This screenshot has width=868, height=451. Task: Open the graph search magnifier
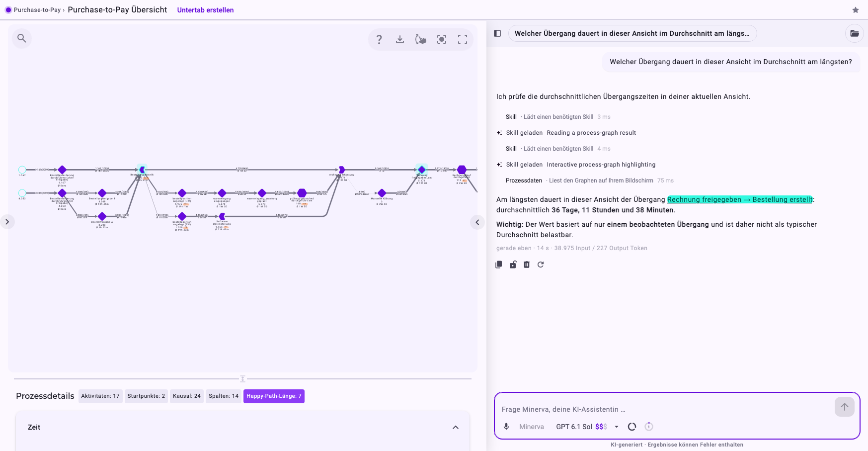(21, 38)
